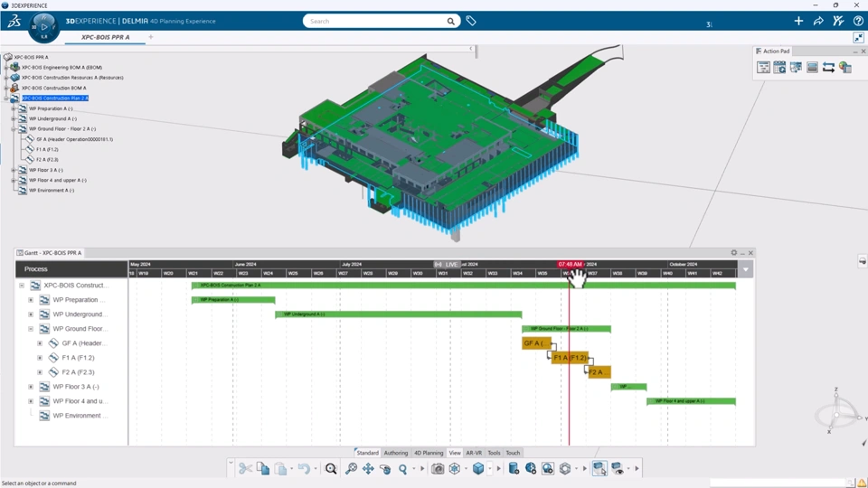The image size is (868, 488).
Task: Expand Engineering BOM A tree node
Action: coord(6,67)
